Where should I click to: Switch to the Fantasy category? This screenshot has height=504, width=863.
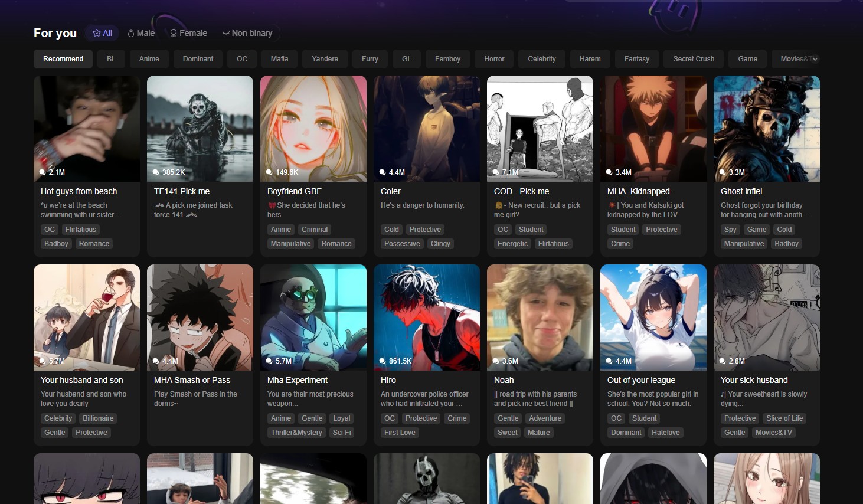tap(637, 59)
